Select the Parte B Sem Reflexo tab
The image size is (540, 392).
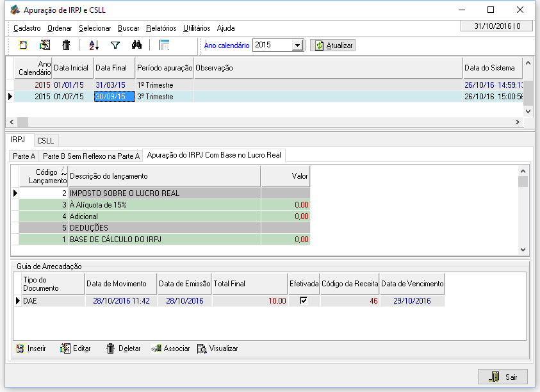tap(91, 156)
